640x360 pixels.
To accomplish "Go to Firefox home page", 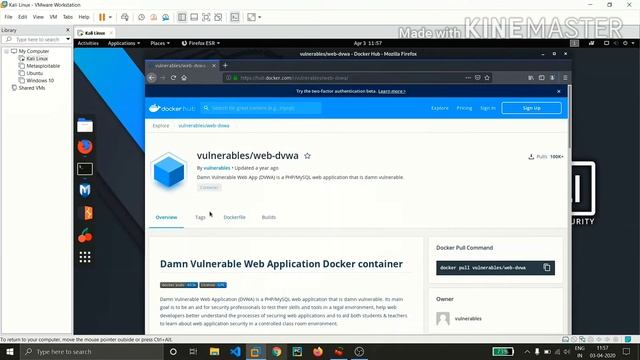I will [x=184, y=78].
